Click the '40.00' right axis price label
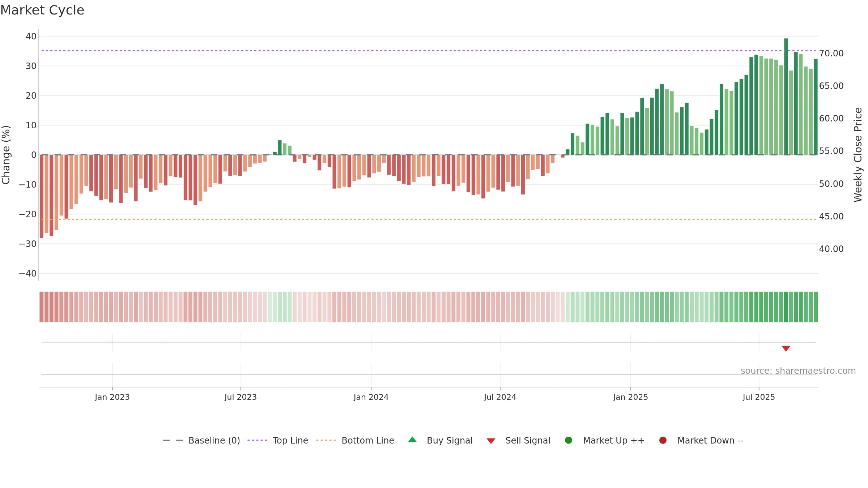This screenshot has height=488, width=868. [831, 249]
